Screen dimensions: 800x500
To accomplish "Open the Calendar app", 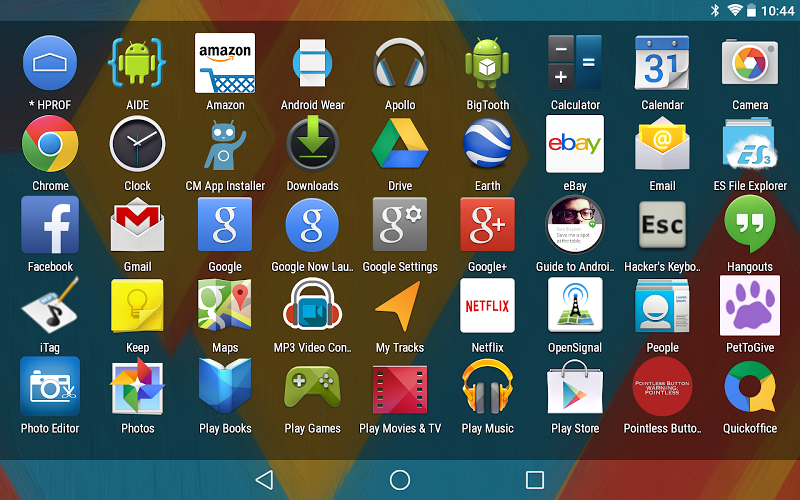I will 662,63.
